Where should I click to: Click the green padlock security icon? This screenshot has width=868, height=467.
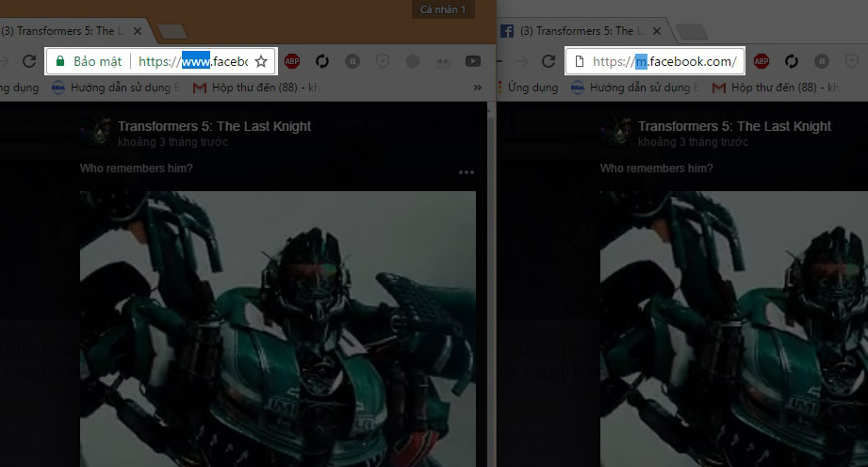click(x=60, y=61)
